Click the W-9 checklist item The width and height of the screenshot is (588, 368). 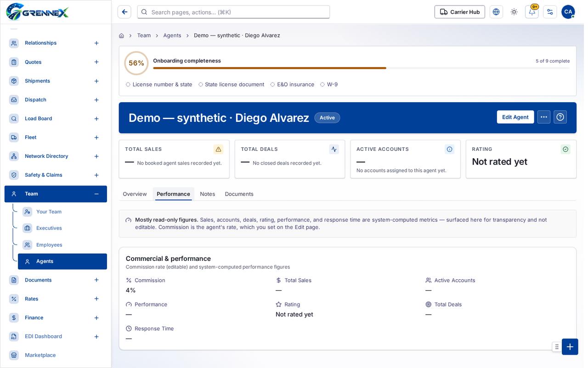pos(329,85)
